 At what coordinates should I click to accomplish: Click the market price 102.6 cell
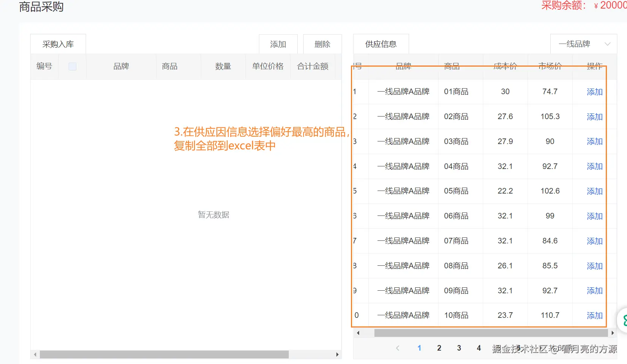[550, 191]
